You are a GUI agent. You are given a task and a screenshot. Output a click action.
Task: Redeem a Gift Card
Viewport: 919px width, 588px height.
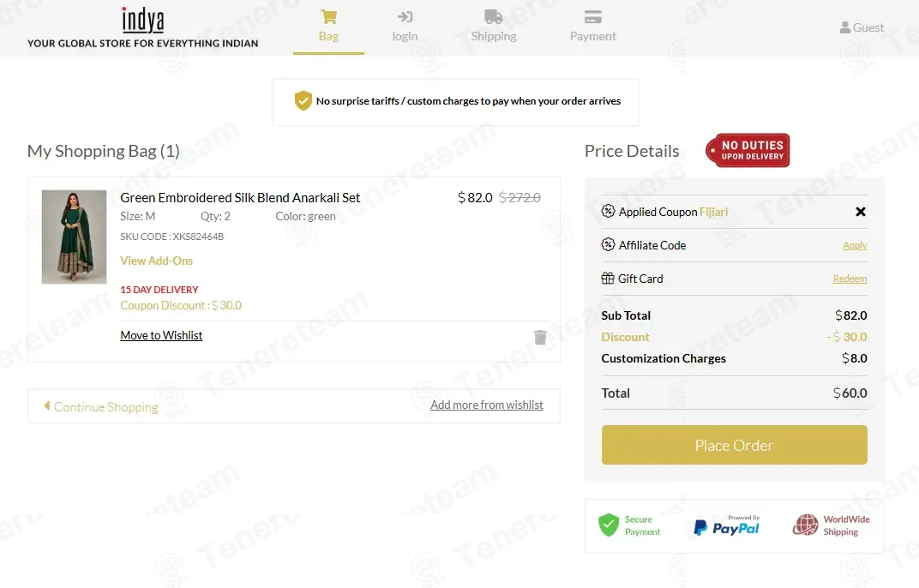click(850, 279)
